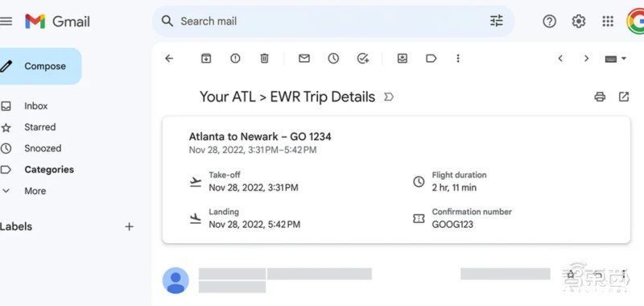Open the Labels tag icon

[431, 58]
